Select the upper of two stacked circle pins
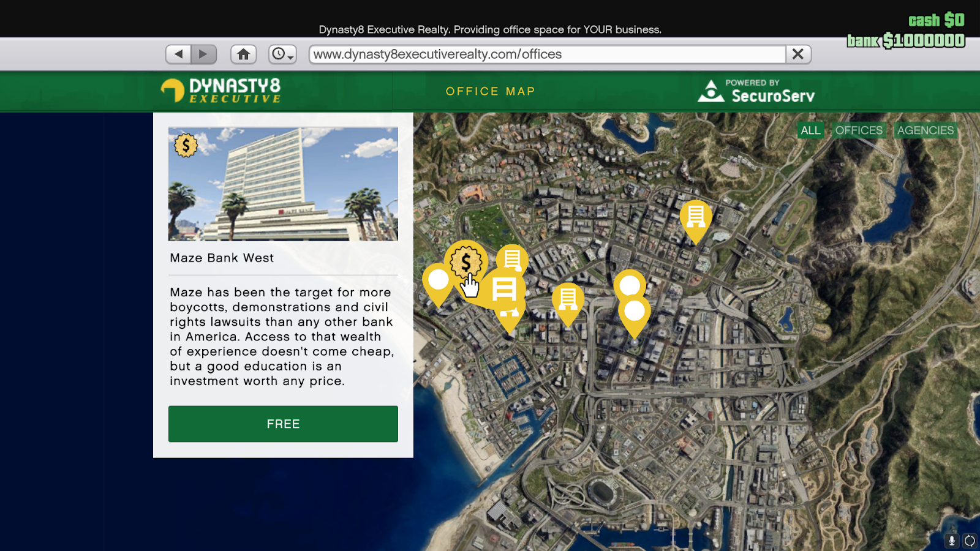 (x=630, y=285)
